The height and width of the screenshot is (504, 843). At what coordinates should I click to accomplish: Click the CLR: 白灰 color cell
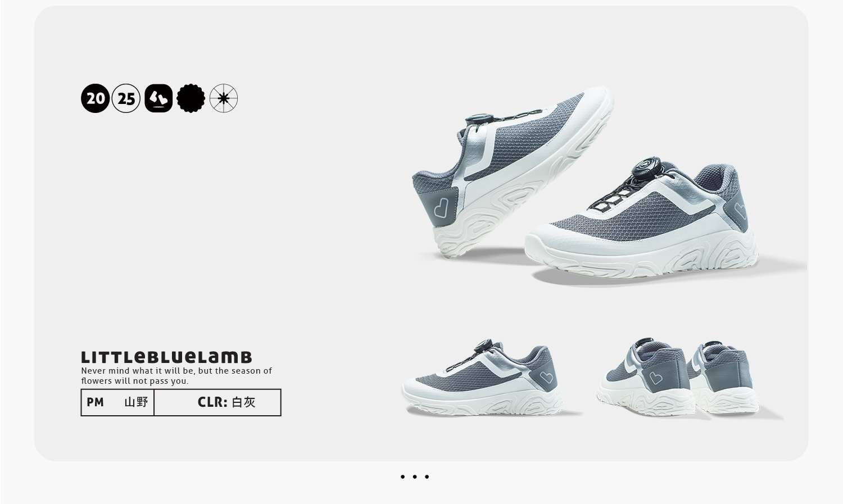click(217, 402)
